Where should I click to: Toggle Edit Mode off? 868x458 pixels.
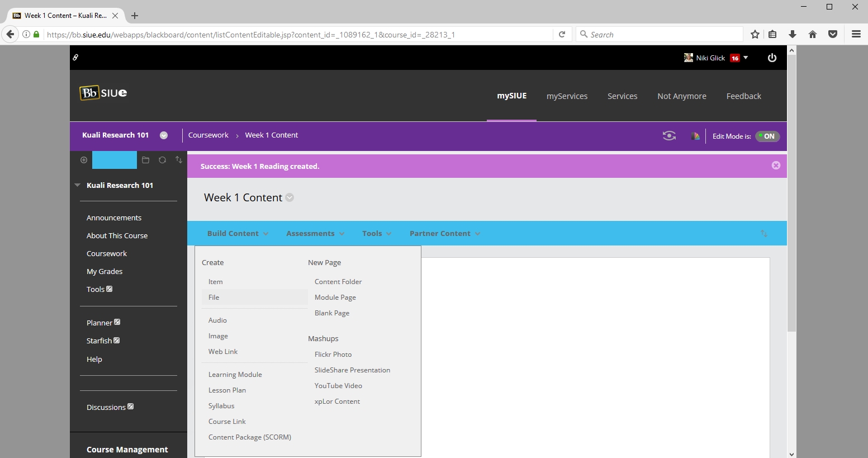767,136
